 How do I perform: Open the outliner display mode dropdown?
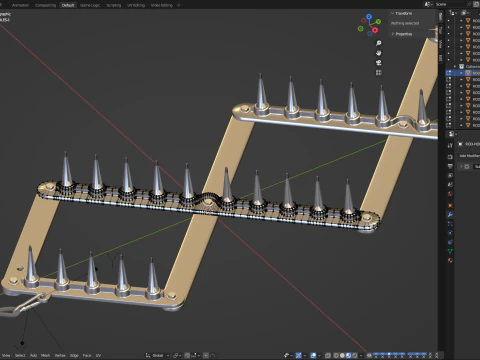[x=452, y=13]
